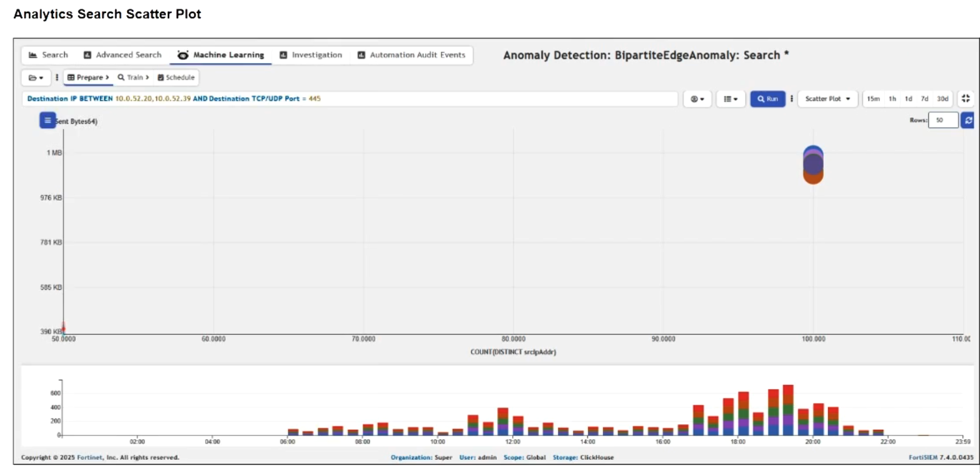Image resolution: width=980 pixels, height=473 pixels.
Task: Click the 'Storage: ClickHouse' footer text
Action: coord(583,457)
